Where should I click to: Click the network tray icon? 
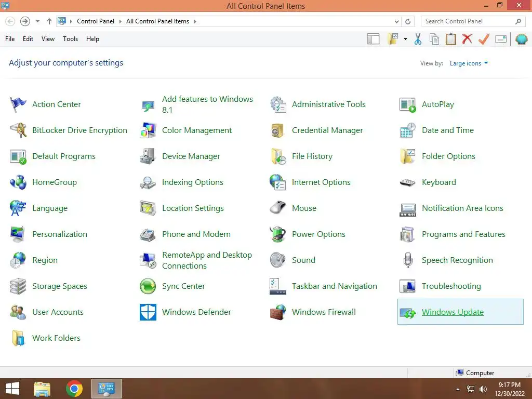[x=471, y=389]
